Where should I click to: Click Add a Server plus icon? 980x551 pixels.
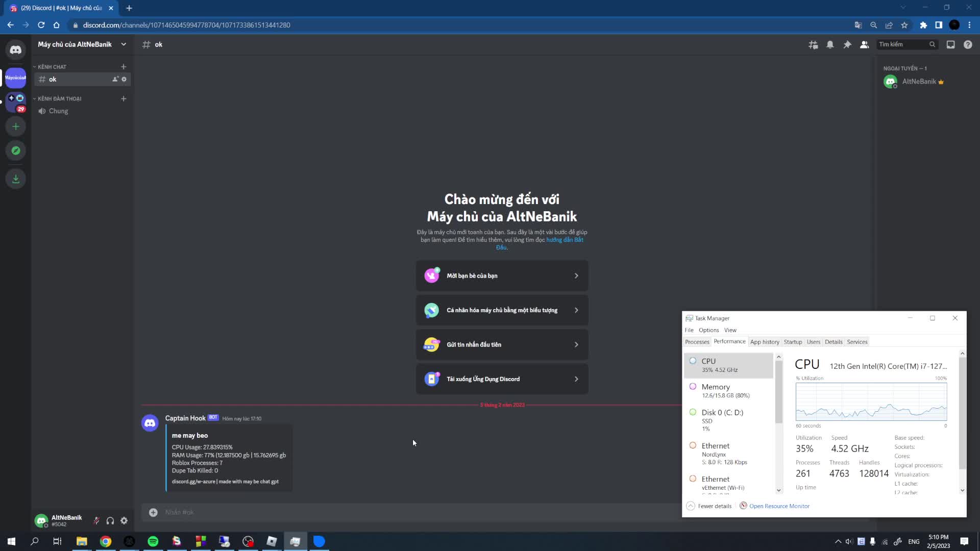[x=16, y=127]
